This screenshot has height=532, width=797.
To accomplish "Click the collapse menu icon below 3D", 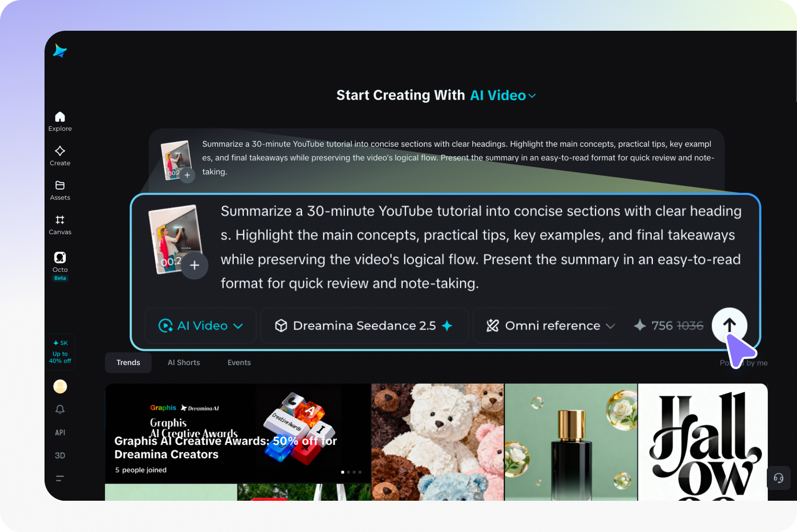I will 60,478.
